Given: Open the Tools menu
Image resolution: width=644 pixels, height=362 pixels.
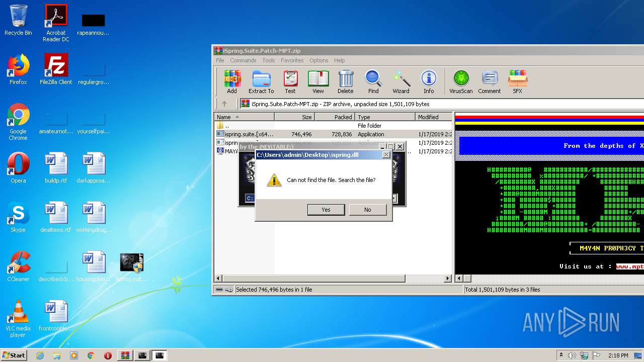Looking at the screenshot, I should (x=269, y=60).
